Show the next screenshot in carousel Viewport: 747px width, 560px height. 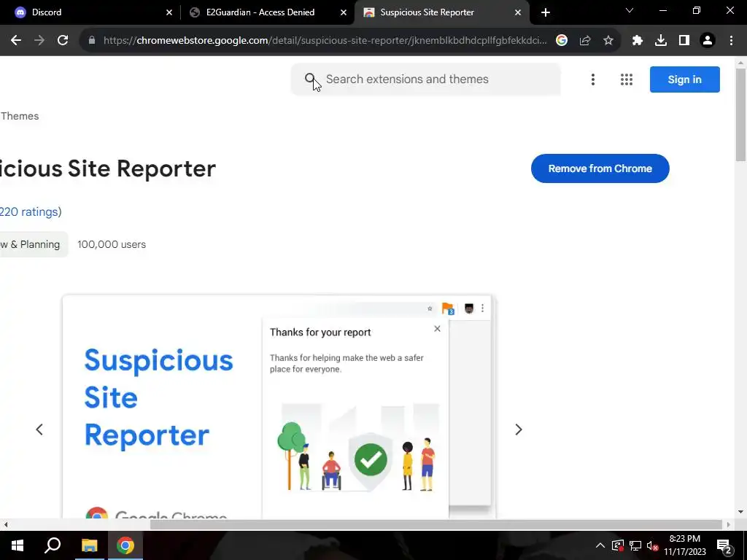519,429
